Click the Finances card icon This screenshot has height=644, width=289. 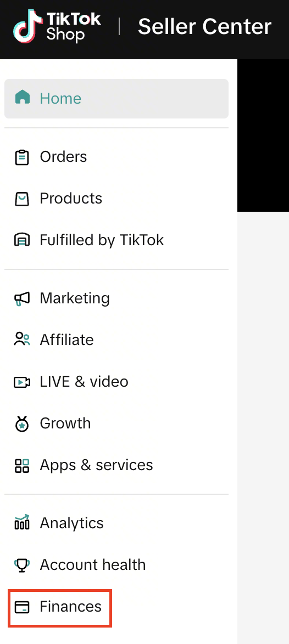coord(22,607)
